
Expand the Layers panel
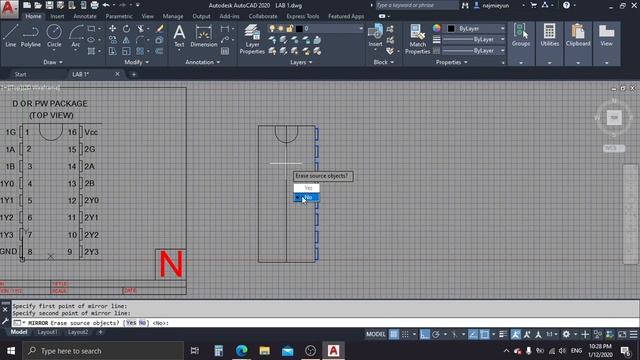301,62
